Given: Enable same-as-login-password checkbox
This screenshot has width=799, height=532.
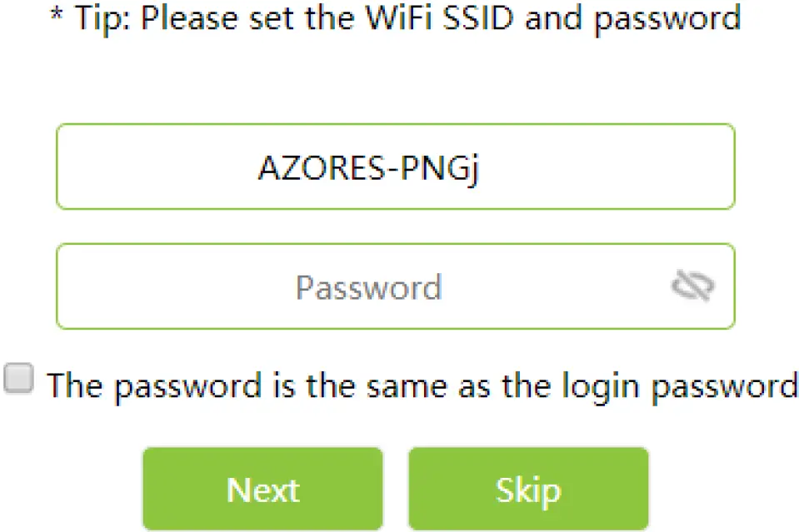Looking at the screenshot, I should (x=18, y=380).
